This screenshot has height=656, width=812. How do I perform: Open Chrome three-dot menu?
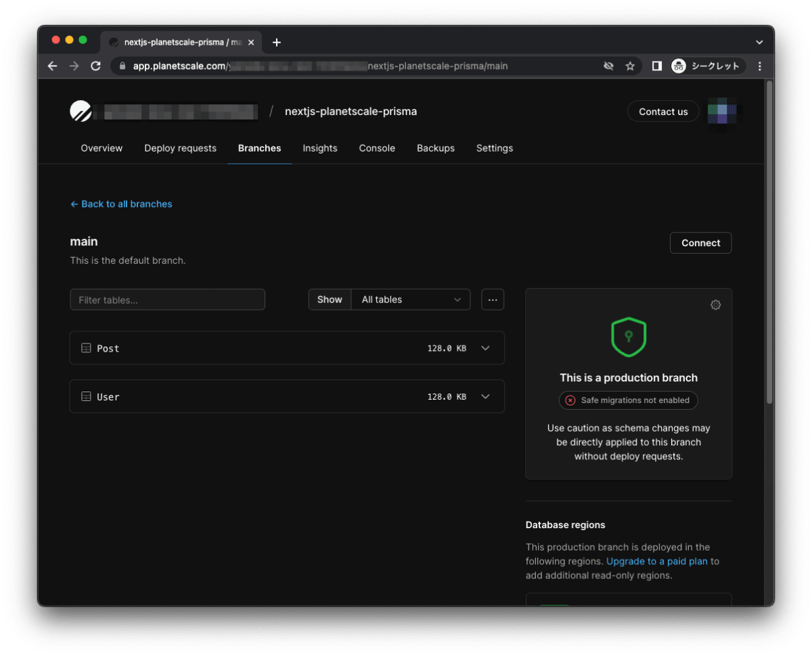[760, 66]
